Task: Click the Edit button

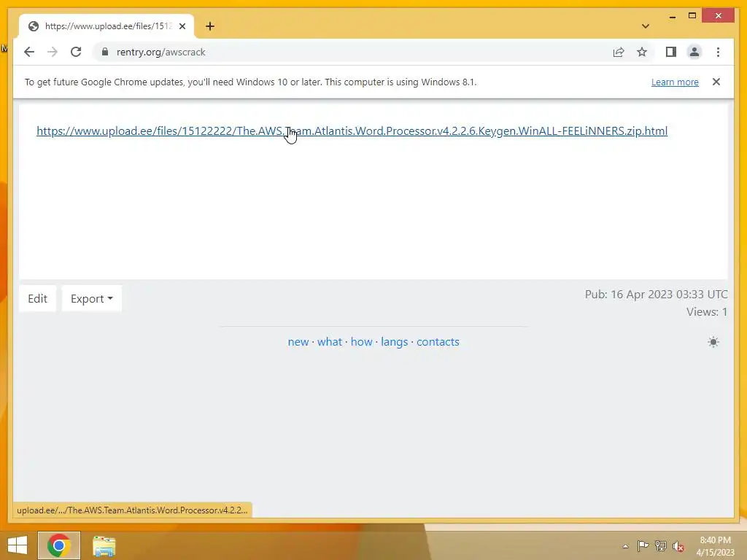Action: pyautogui.click(x=38, y=298)
